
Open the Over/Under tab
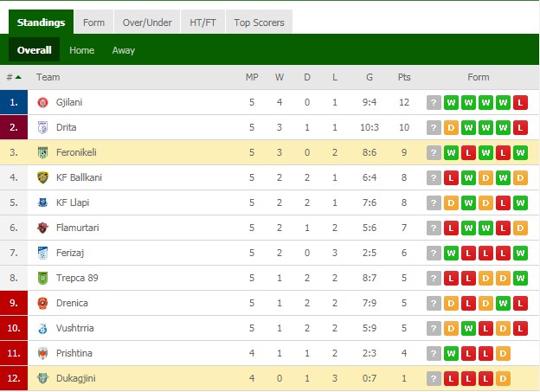pos(147,22)
